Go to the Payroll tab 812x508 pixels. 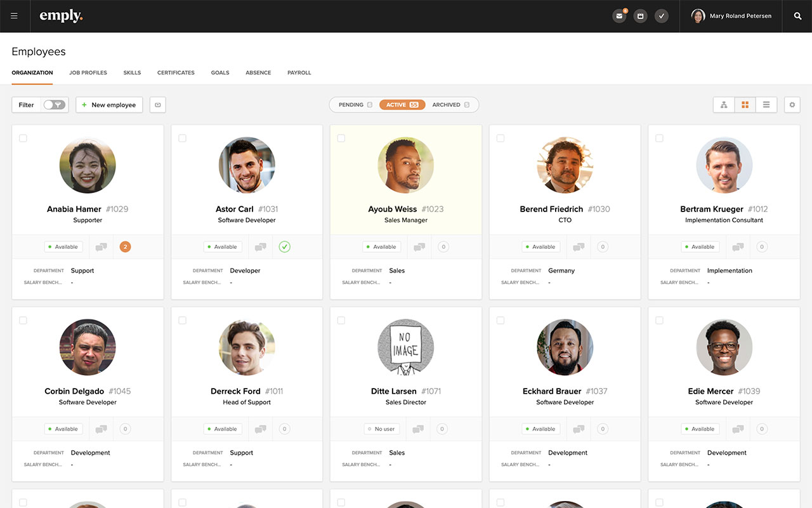pos(299,73)
